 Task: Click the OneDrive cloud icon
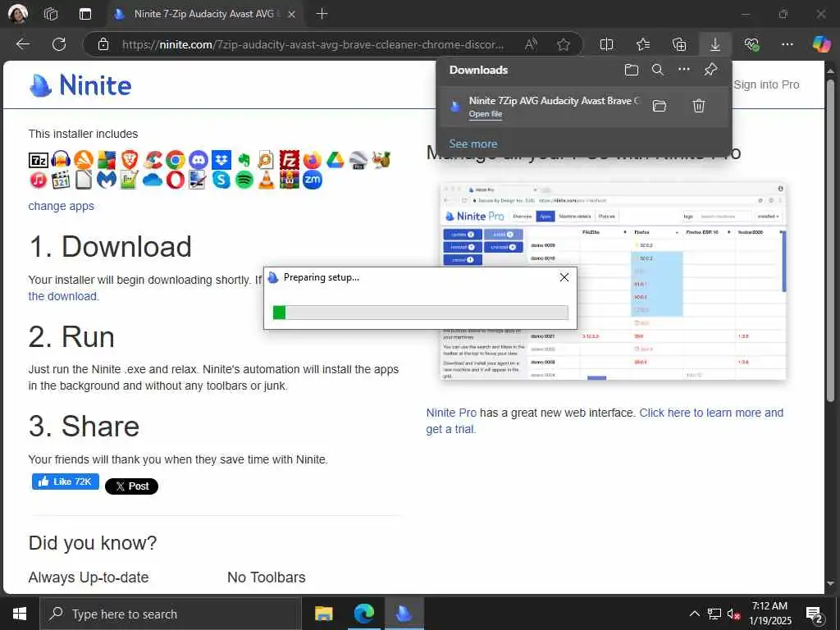152,180
